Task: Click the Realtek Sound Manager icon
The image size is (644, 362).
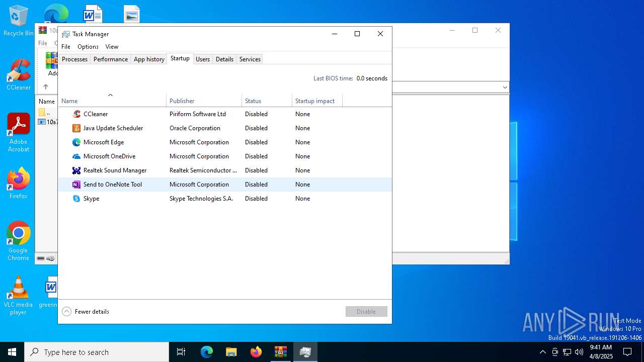Action: tap(76, 170)
